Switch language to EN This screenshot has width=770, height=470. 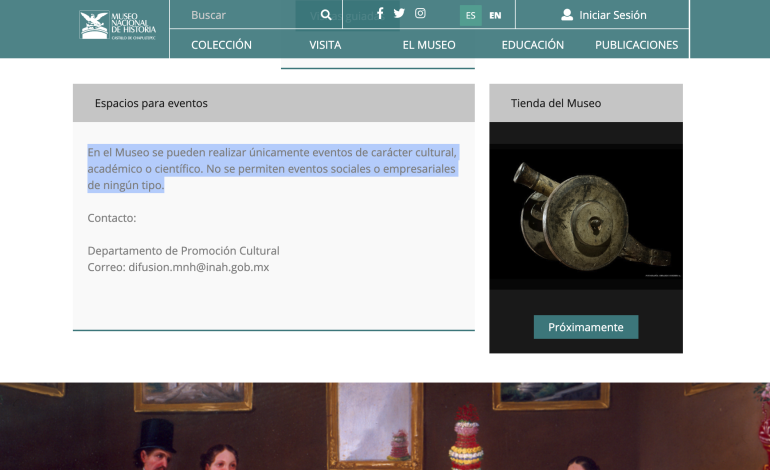(x=495, y=15)
